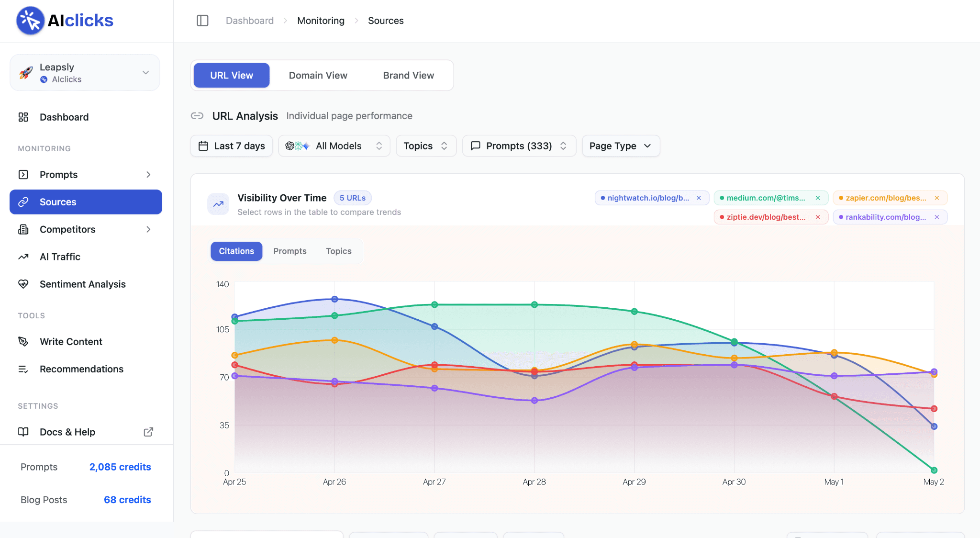980x538 pixels.
Task: Click the red data point on May 2
Action: click(x=934, y=409)
